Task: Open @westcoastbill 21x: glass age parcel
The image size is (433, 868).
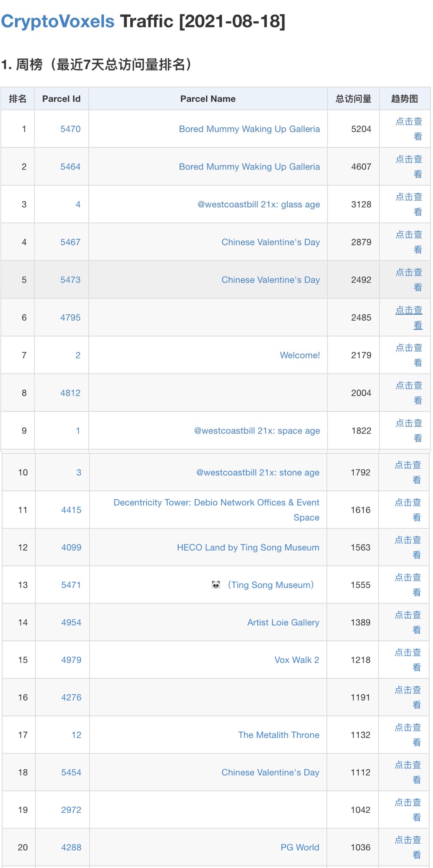Action: (x=259, y=205)
